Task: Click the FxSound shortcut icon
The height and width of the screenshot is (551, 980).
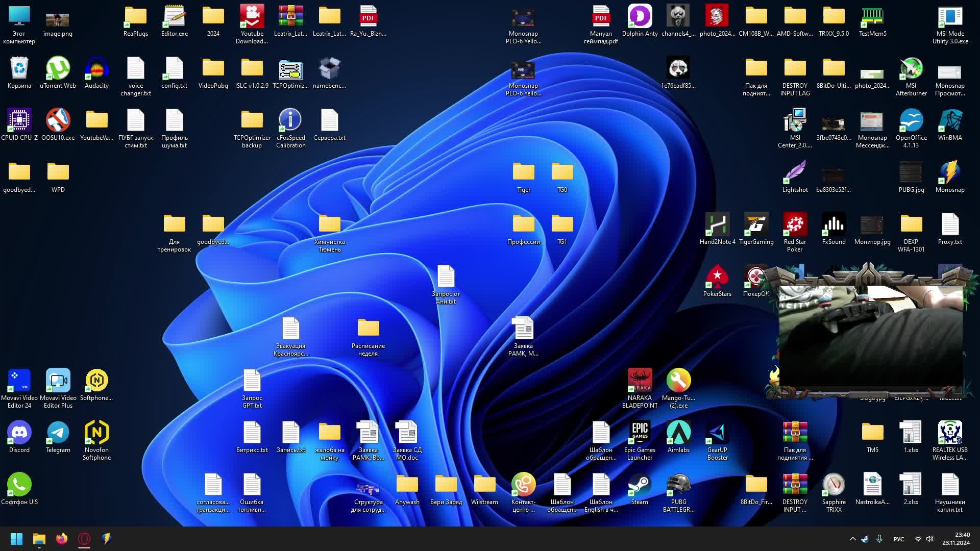Action: [834, 224]
